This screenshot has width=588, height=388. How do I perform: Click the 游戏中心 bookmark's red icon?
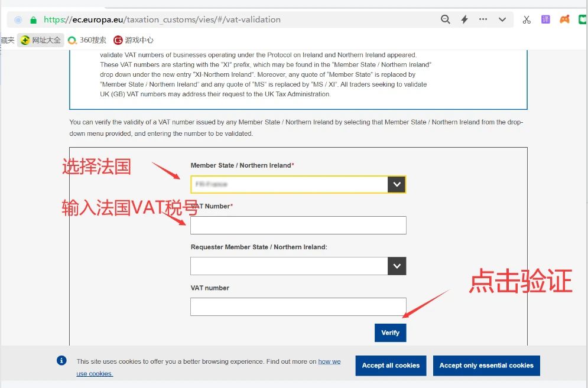click(118, 40)
